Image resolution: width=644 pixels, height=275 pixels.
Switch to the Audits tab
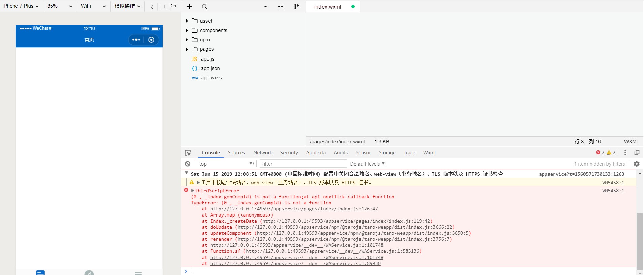(x=341, y=153)
